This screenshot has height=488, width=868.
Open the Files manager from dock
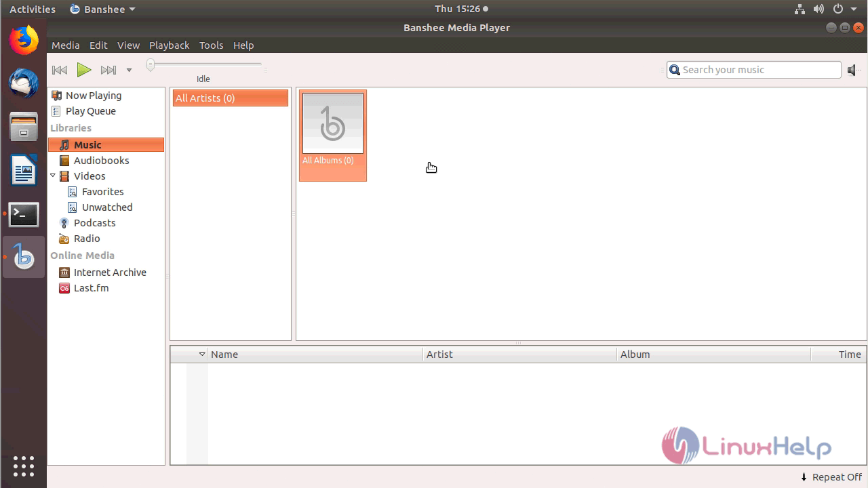click(x=24, y=127)
